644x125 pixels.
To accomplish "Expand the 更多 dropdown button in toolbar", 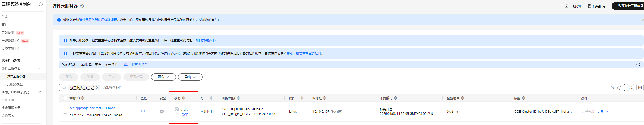I will (x=163, y=77).
